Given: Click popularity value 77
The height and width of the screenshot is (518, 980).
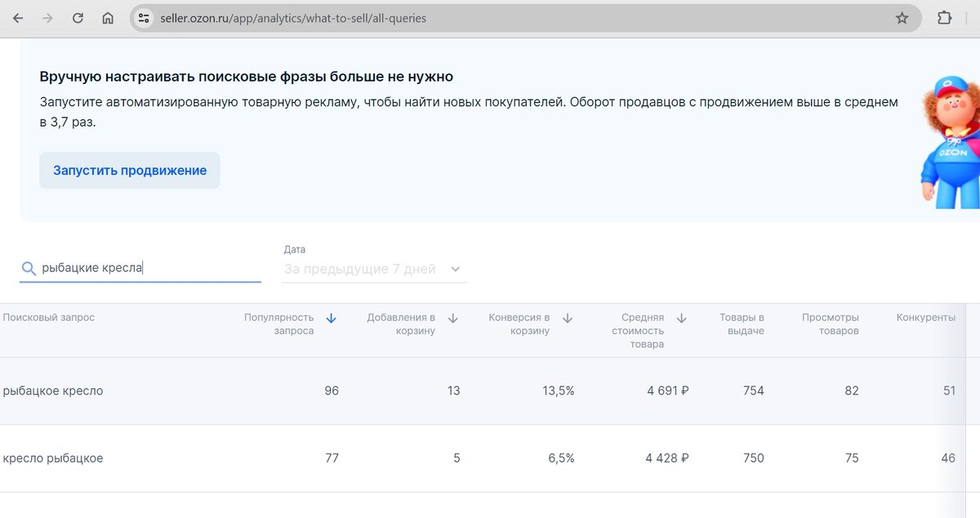Looking at the screenshot, I should (x=332, y=458).
